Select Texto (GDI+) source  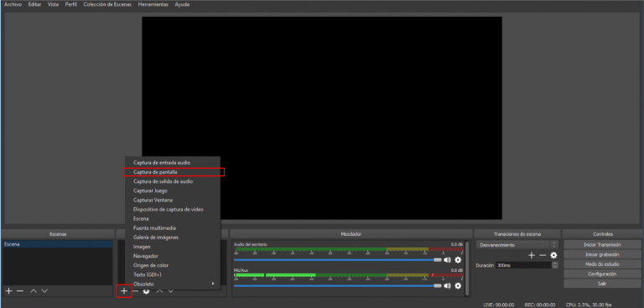(173, 274)
